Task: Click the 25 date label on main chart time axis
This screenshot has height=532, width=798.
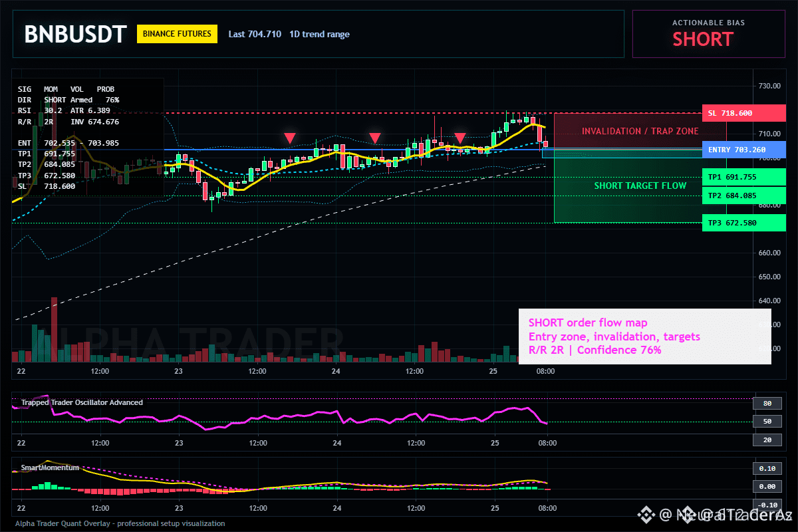Action: 494,371
